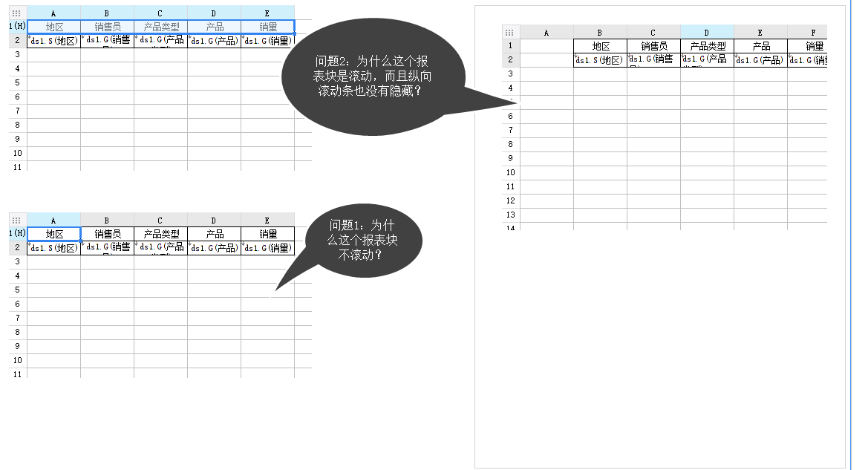
Task: Click cell 销量 in bottom-left block
Action: (x=267, y=234)
